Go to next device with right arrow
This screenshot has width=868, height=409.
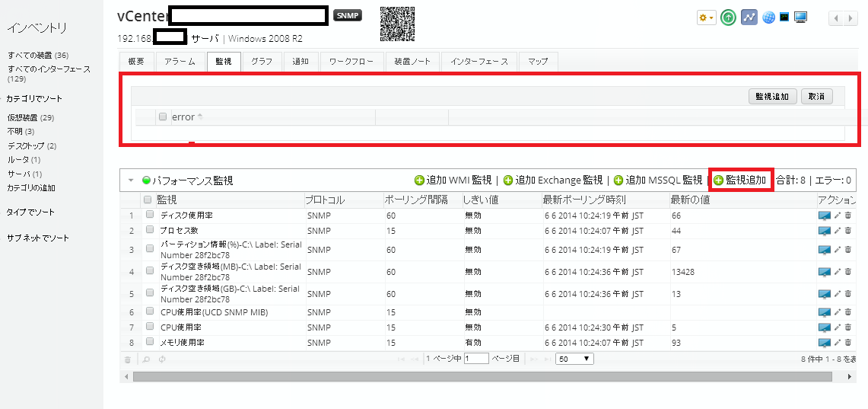click(x=851, y=19)
